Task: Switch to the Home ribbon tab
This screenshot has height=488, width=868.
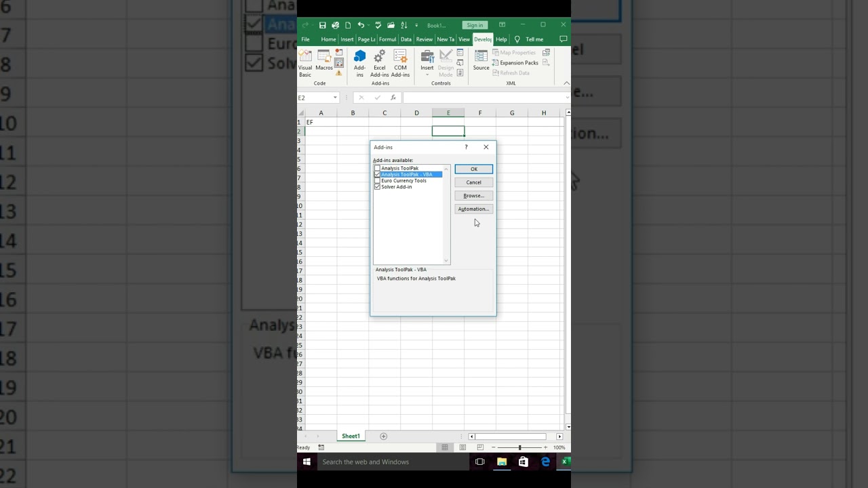Action: (x=328, y=39)
